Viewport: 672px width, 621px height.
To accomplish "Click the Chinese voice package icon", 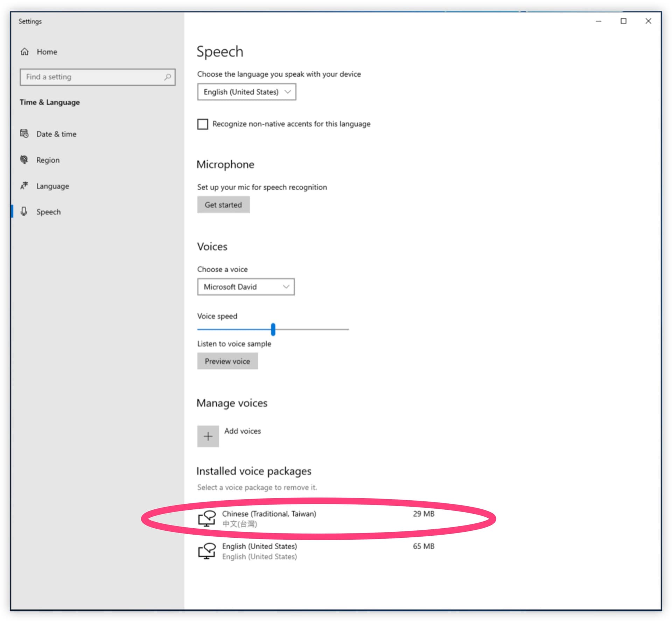I will 207,518.
